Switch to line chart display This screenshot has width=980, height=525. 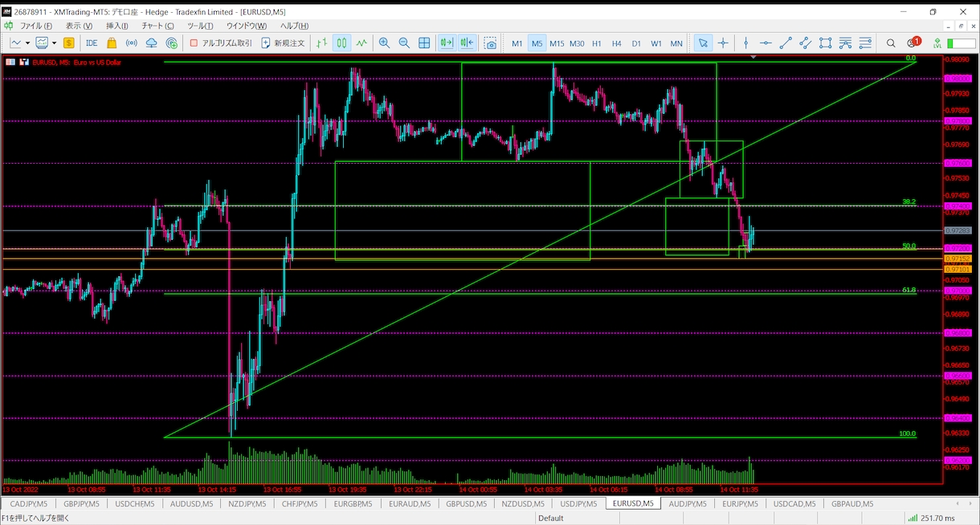tap(362, 43)
